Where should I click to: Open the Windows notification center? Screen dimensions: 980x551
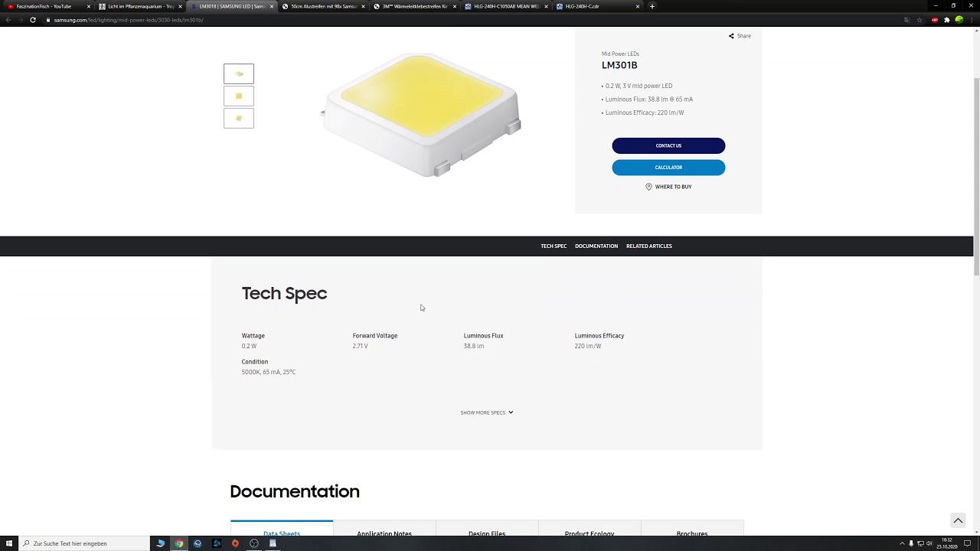(x=968, y=543)
